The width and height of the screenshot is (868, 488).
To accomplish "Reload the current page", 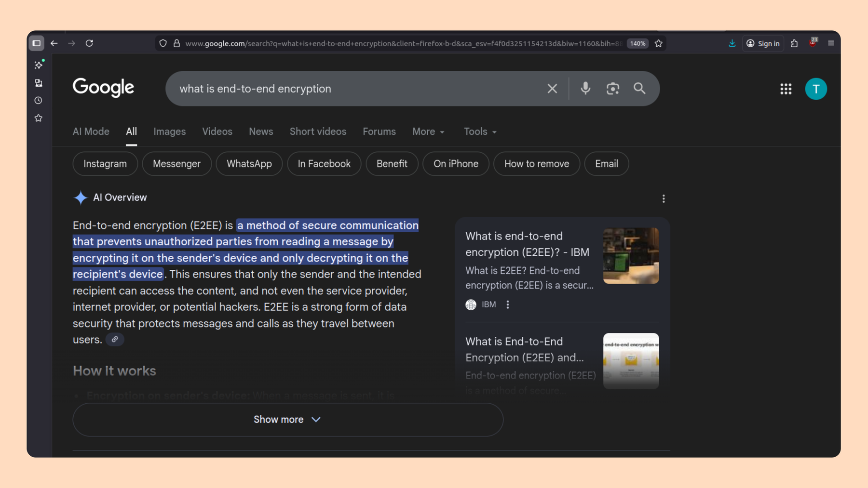I will click(x=89, y=43).
